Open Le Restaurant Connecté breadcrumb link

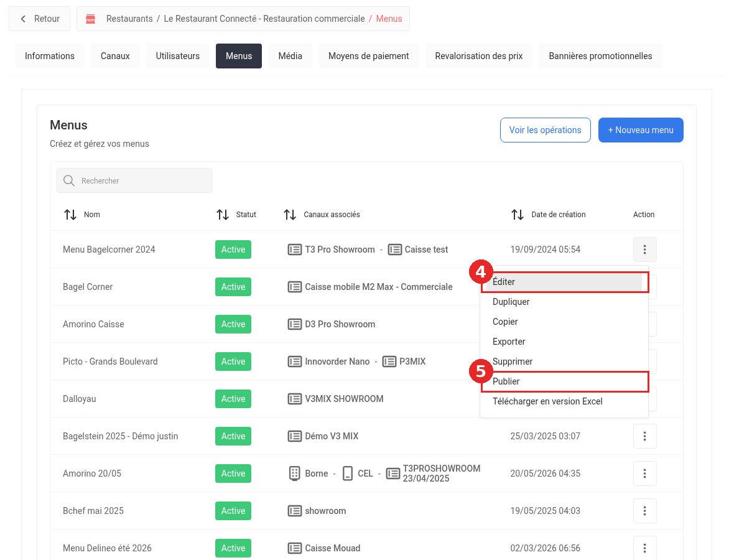click(x=264, y=19)
